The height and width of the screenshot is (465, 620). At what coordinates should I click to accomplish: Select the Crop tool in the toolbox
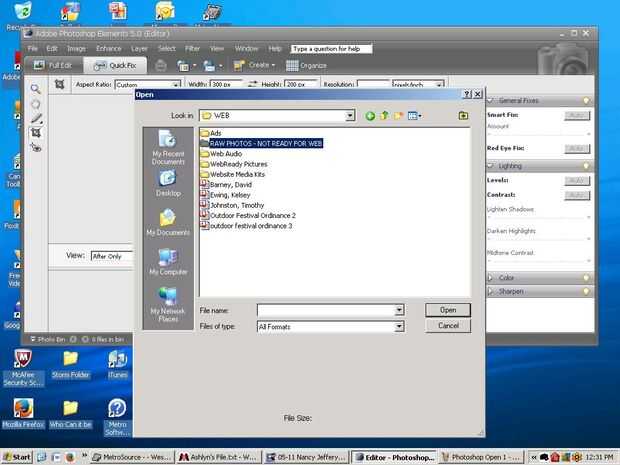tap(36, 132)
